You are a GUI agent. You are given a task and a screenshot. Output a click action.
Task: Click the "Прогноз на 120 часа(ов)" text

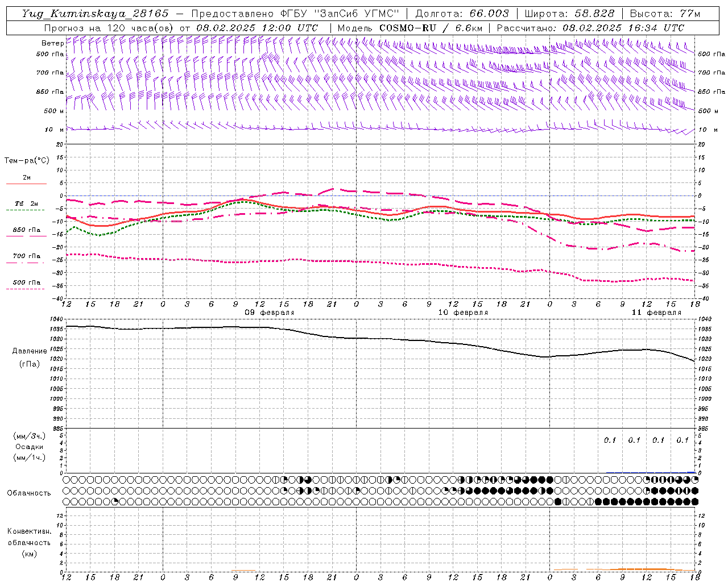click(109, 28)
